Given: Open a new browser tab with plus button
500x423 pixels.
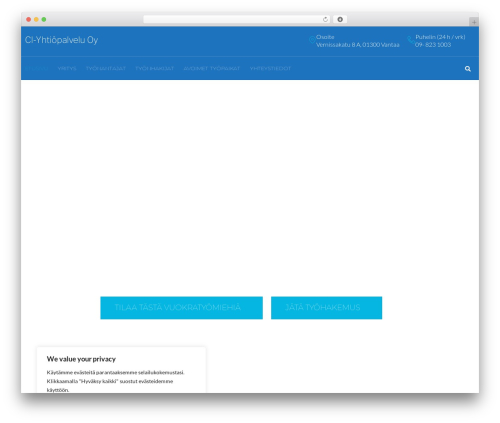Looking at the screenshot, I should (x=474, y=22).
